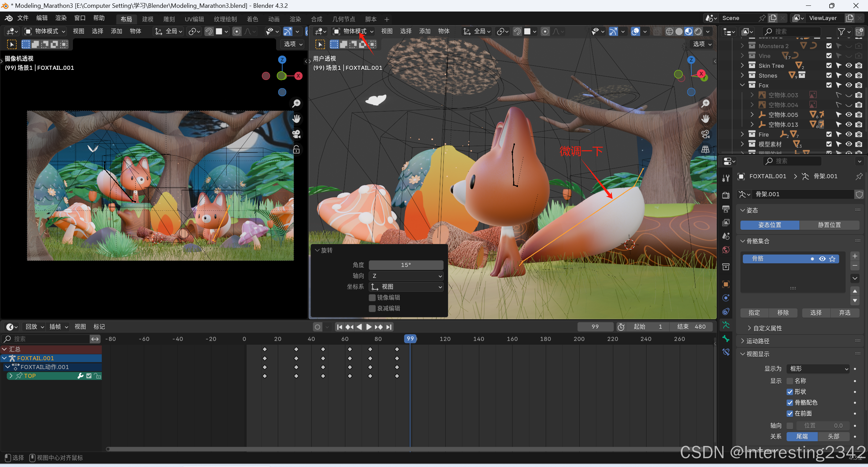Click the zoom magnifier in right viewport
868x467 pixels.
(x=706, y=103)
